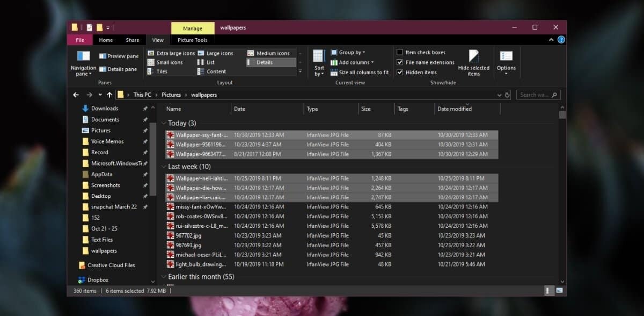Disable File name extensions
Viewport: 644px width, 316px height.
click(400, 62)
